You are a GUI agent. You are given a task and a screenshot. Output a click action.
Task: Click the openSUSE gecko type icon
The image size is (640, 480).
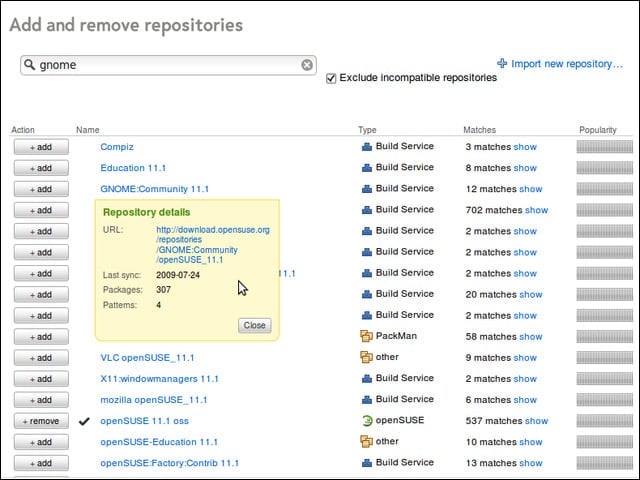pyautogui.click(x=367, y=420)
